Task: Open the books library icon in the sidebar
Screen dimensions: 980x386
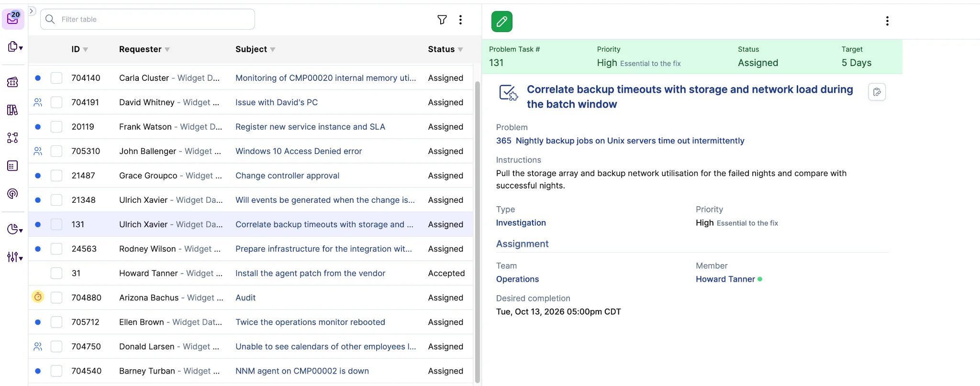Action: tap(13, 110)
